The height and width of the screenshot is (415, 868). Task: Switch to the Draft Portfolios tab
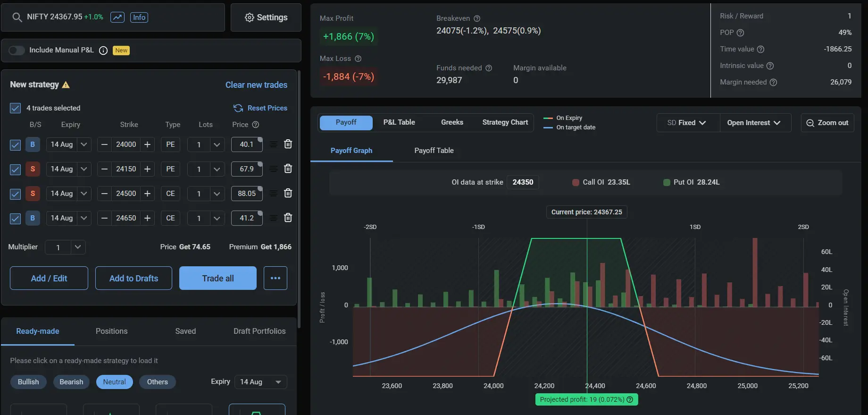[x=259, y=331]
